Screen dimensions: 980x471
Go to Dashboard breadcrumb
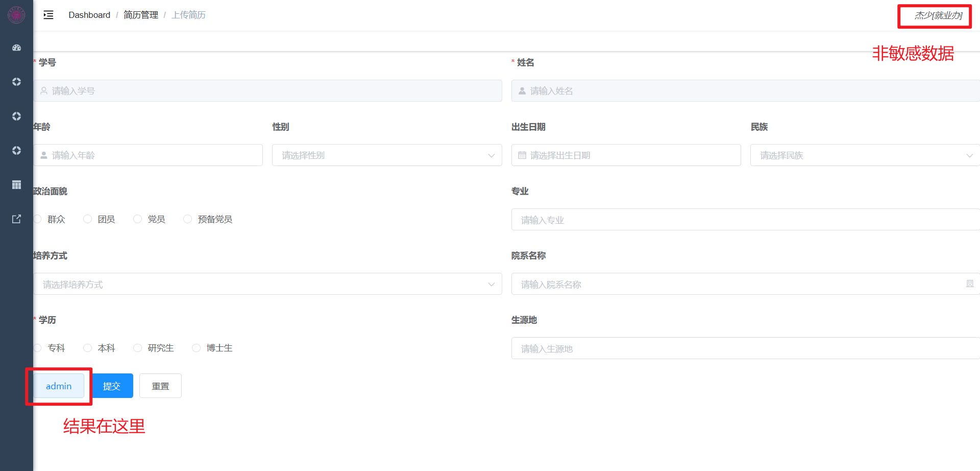click(89, 15)
